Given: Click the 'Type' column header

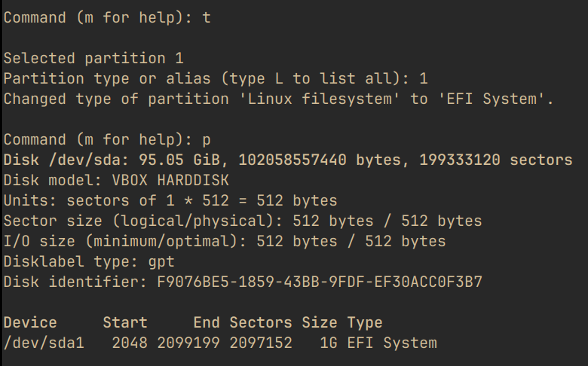Looking at the screenshot, I should tap(365, 323).
